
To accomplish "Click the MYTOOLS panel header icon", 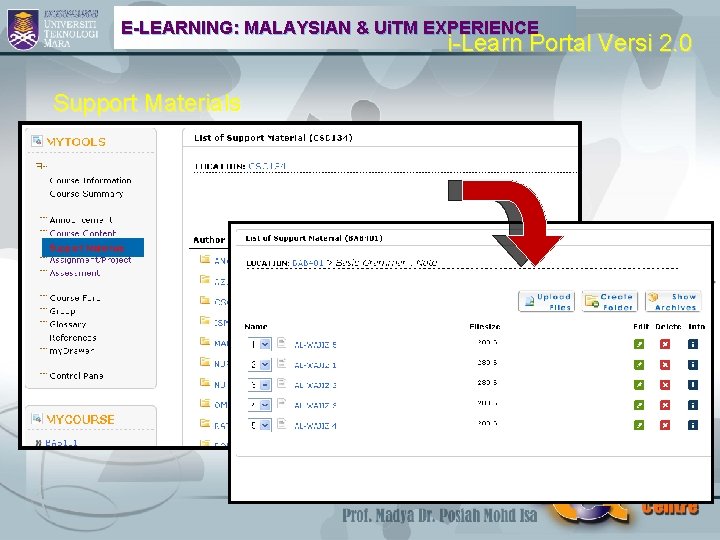I will (36, 141).
